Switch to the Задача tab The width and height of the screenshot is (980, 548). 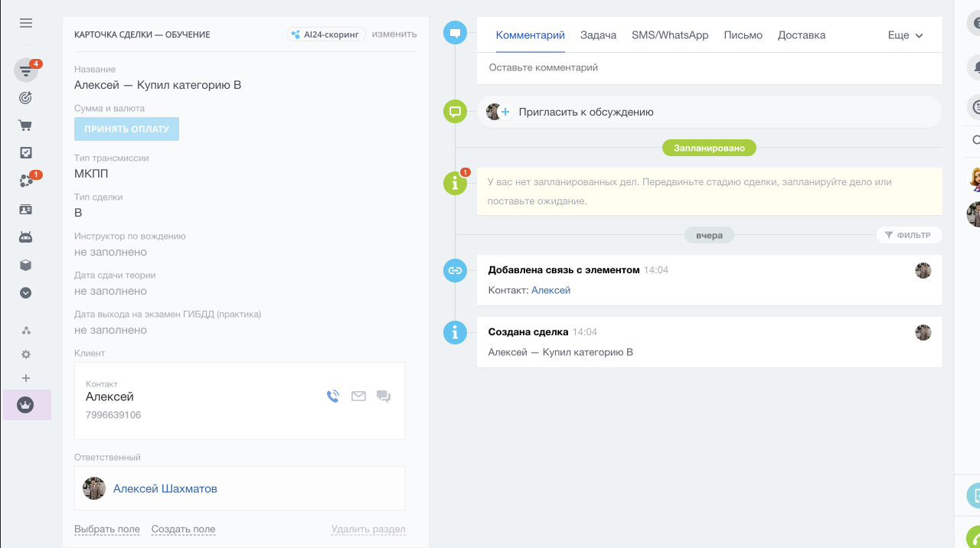click(598, 35)
